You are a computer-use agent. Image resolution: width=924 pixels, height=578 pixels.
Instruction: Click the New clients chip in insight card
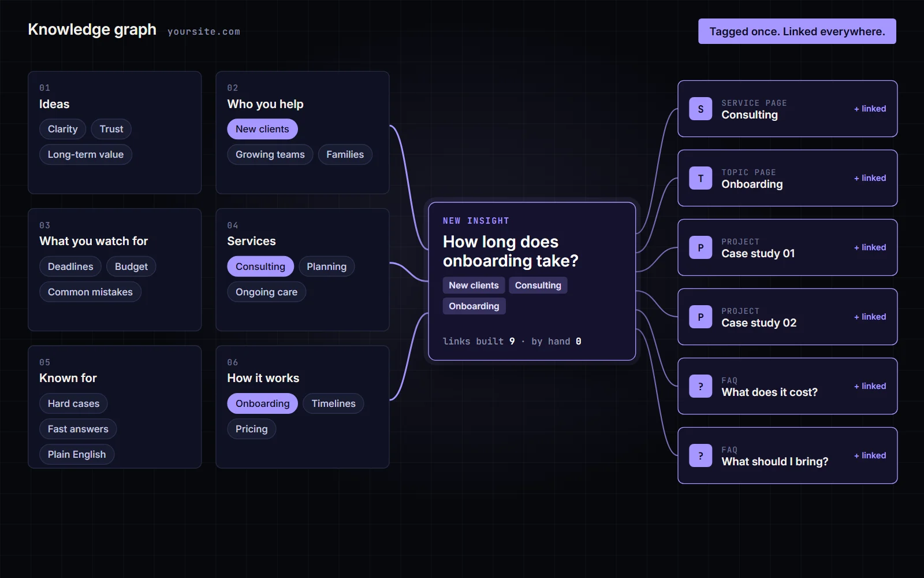click(474, 285)
